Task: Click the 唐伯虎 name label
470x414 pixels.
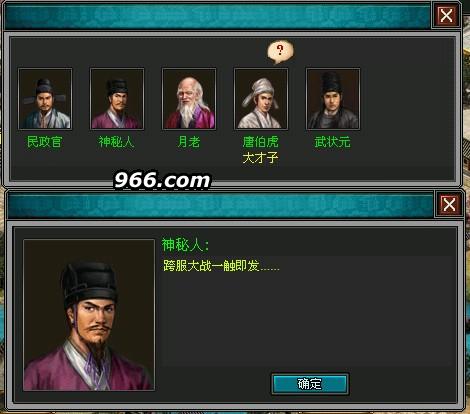Action: click(x=260, y=142)
